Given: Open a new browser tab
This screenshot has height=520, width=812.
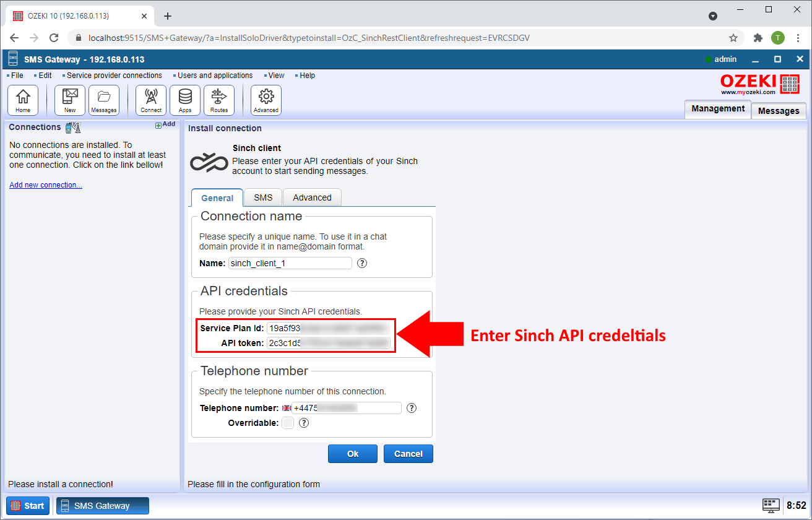Looking at the screenshot, I should pos(168,16).
